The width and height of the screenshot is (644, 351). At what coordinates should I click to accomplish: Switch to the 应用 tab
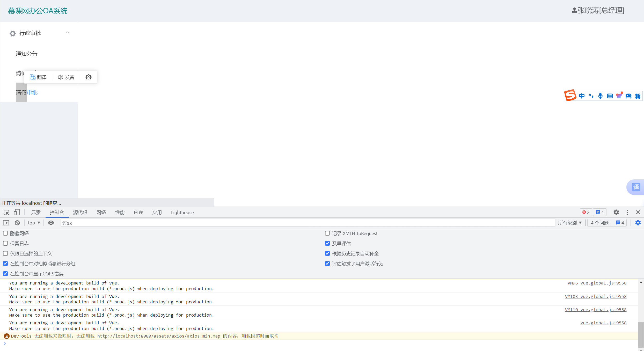[x=157, y=212]
